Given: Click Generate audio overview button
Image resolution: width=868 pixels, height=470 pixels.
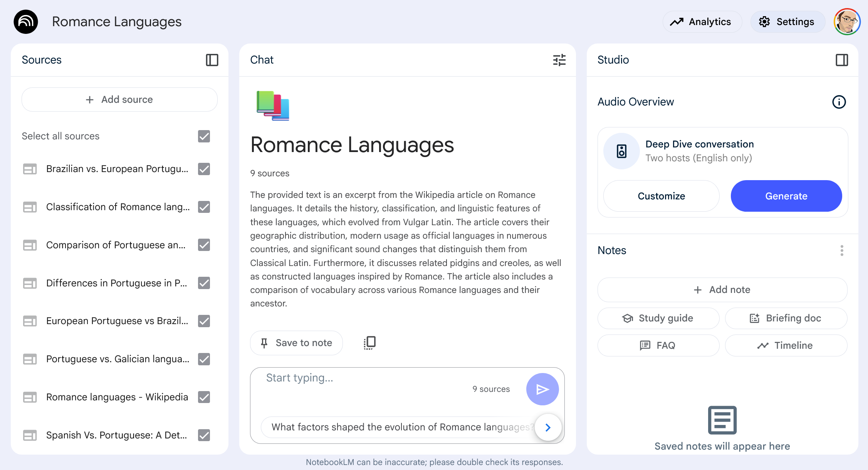Looking at the screenshot, I should point(786,196).
